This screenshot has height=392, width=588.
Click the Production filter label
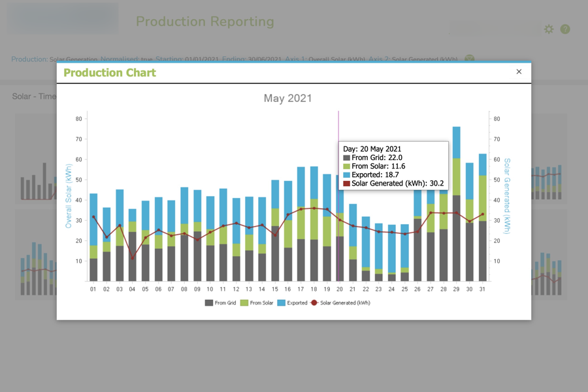pyautogui.click(x=29, y=59)
